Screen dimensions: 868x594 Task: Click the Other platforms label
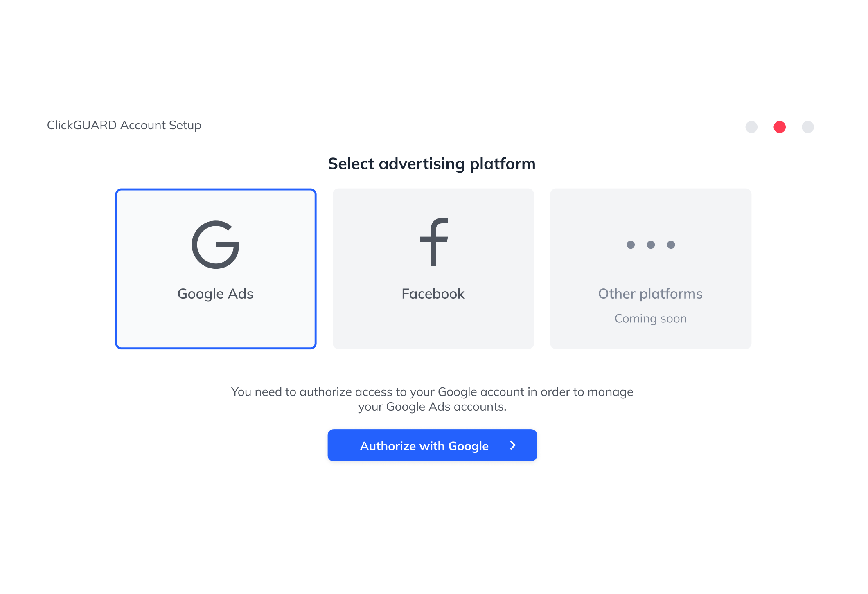[x=650, y=294]
